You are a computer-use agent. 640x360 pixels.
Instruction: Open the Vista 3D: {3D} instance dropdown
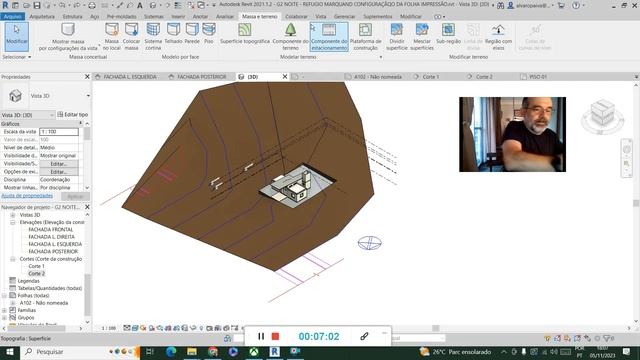click(x=27, y=115)
